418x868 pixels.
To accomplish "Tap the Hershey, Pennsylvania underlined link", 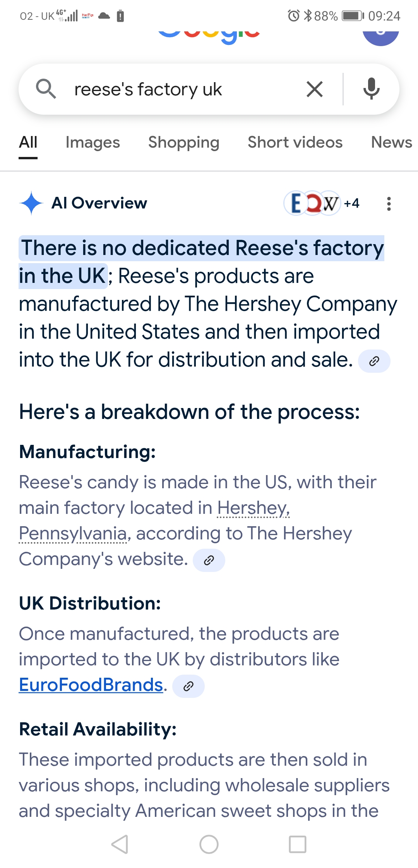I will 154,520.
